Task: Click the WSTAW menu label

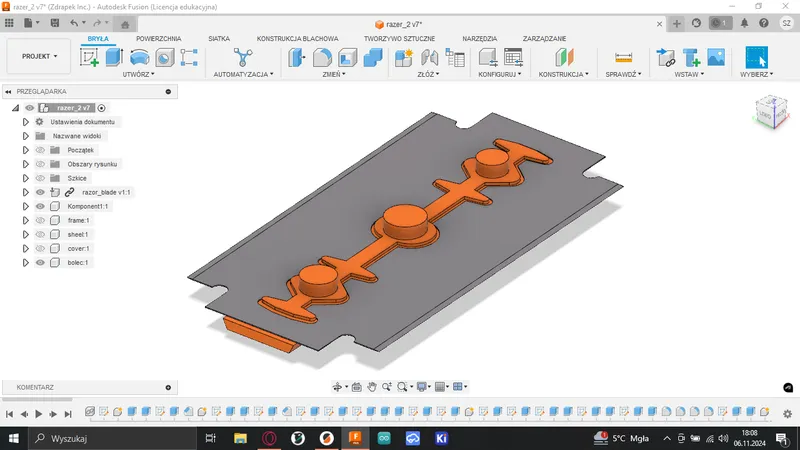Action: point(686,74)
